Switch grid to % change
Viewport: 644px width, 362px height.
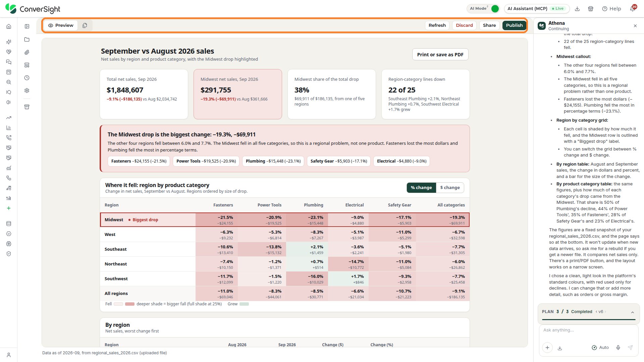coord(421,188)
